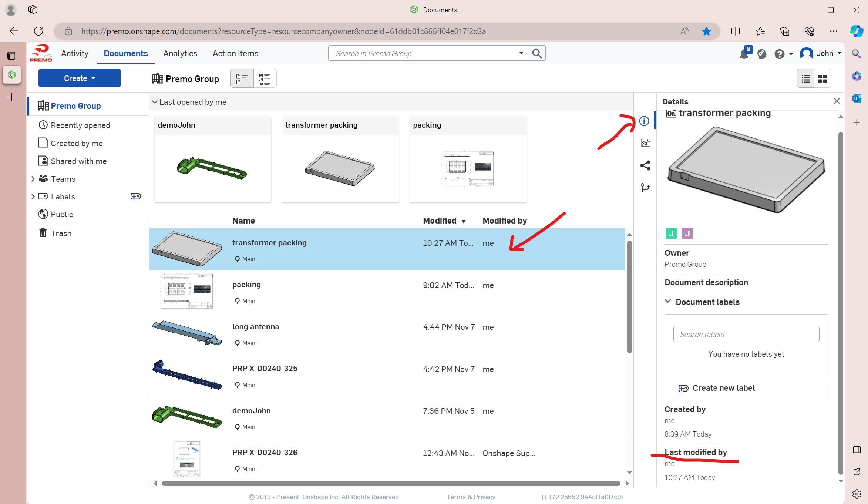This screenshot has height=504, width=868.
Task: Open the Create dropdown button
Action: tap(80, 78)
